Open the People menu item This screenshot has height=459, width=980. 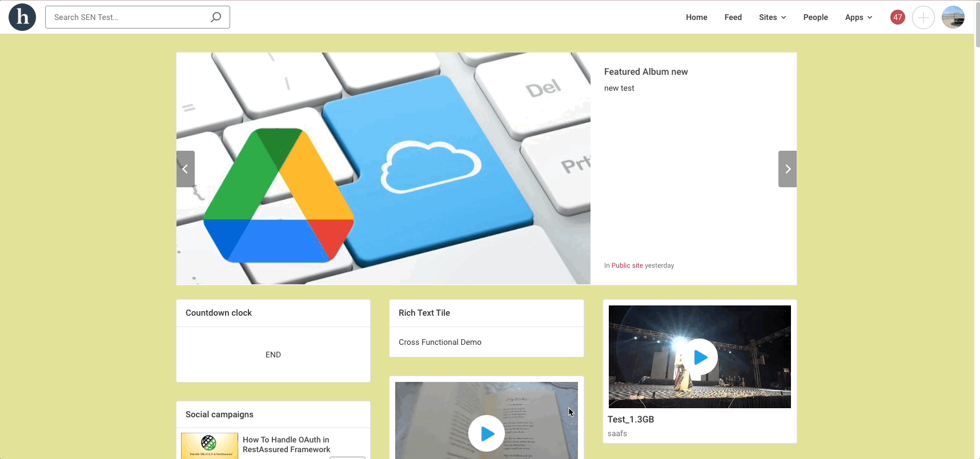pos(815,17)
